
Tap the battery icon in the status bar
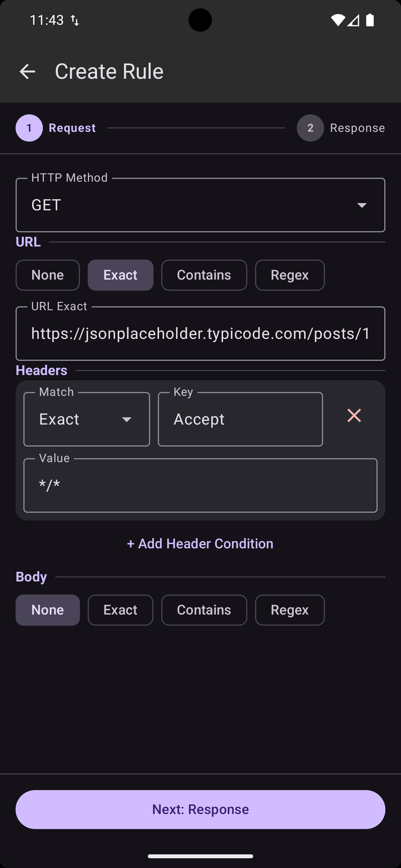[370, 21]
